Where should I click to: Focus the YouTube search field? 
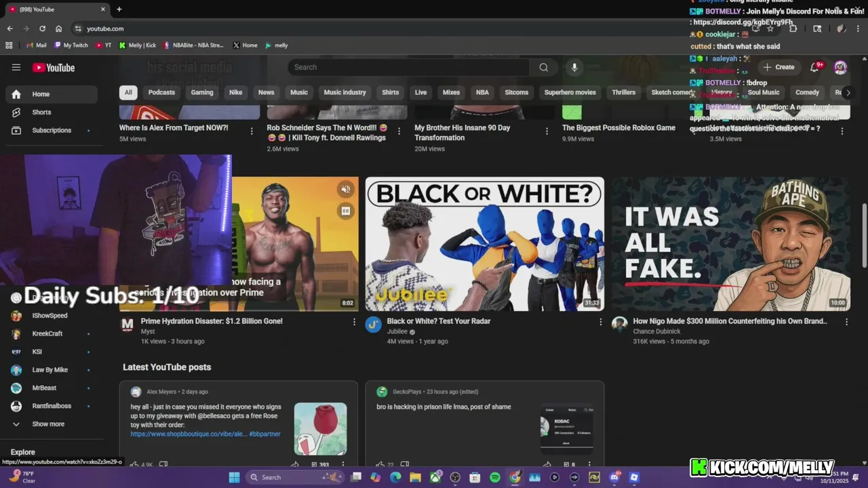pyautogui.click(x=409, y=67)
